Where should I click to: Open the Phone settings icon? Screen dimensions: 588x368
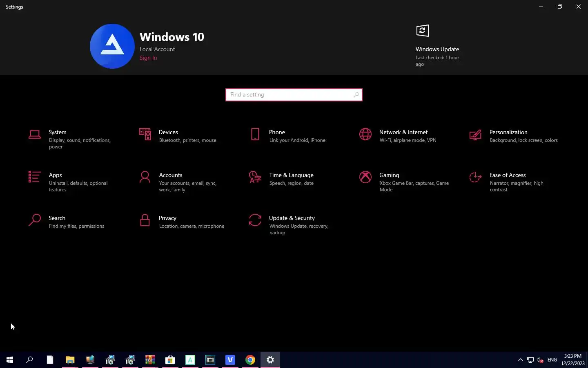click(255, 134)
